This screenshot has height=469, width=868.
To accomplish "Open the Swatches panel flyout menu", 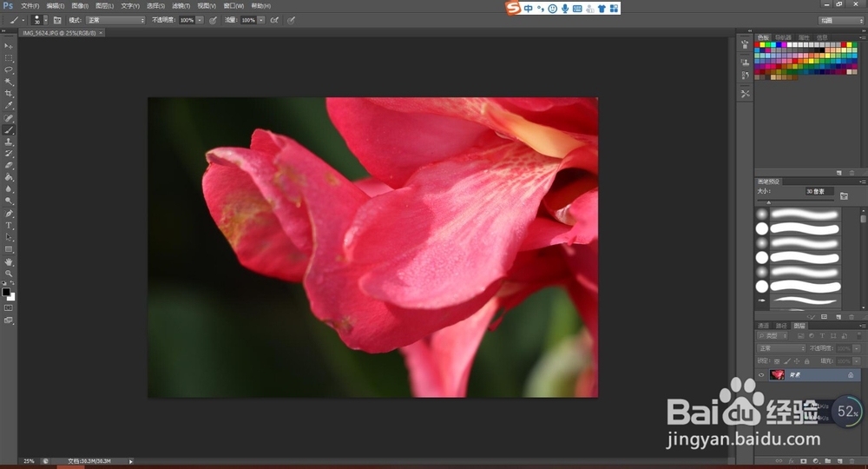I will 863,37.
